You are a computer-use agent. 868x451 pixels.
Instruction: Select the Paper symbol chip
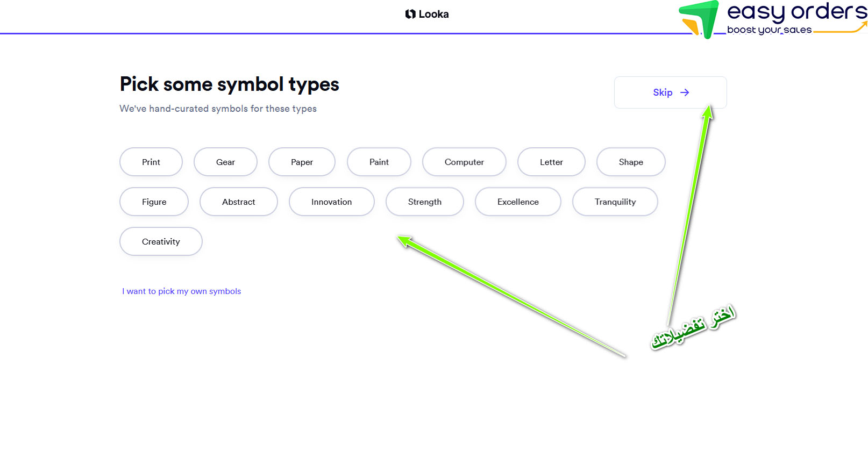[x=302, y=162]
